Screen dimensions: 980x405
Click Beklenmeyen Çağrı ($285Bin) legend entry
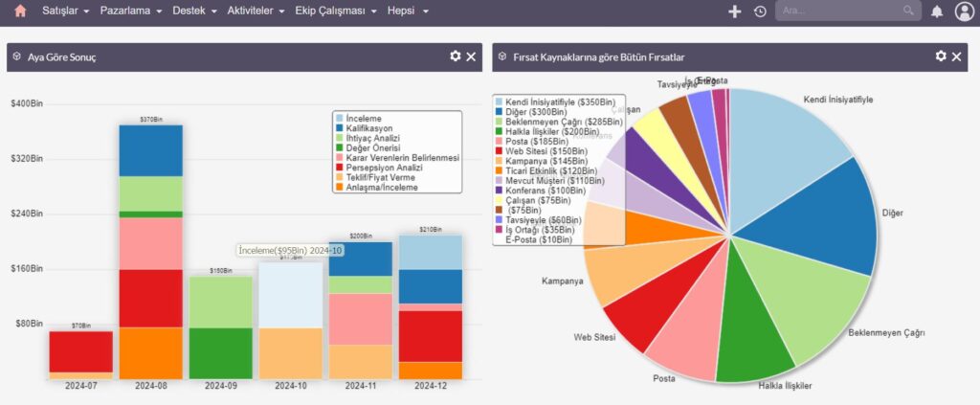tap(558, 122)
